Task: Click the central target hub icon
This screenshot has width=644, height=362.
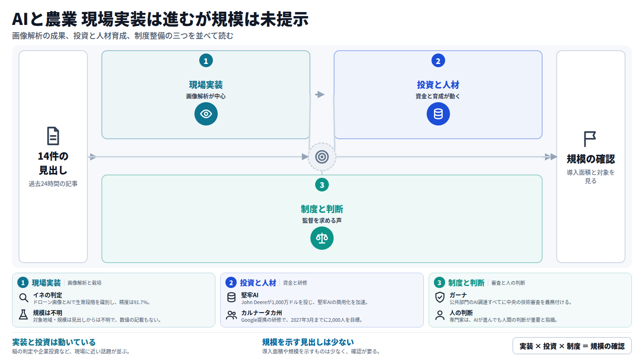Action: [322, 157]
